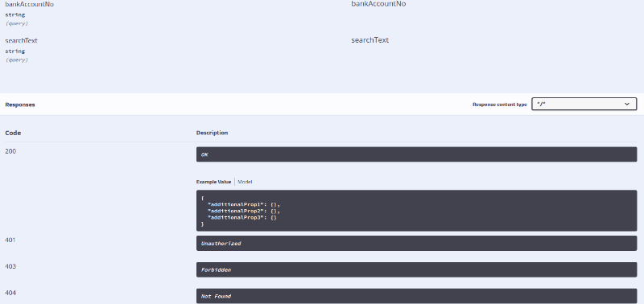
Task: Click the 403 response code
Action: click(x=10, y=266)
